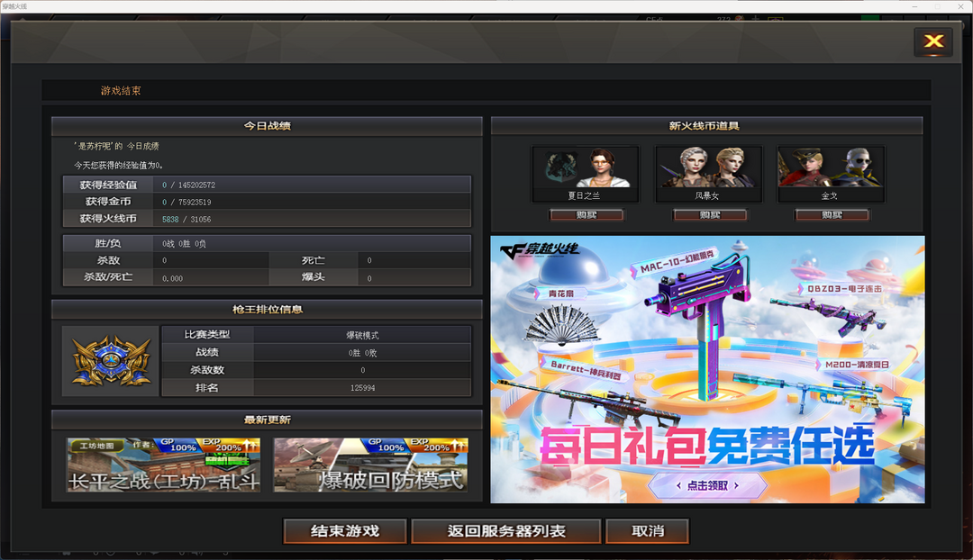Click the ranked rank badge emblem
The image size is (973, 560).
pos(111,361)
